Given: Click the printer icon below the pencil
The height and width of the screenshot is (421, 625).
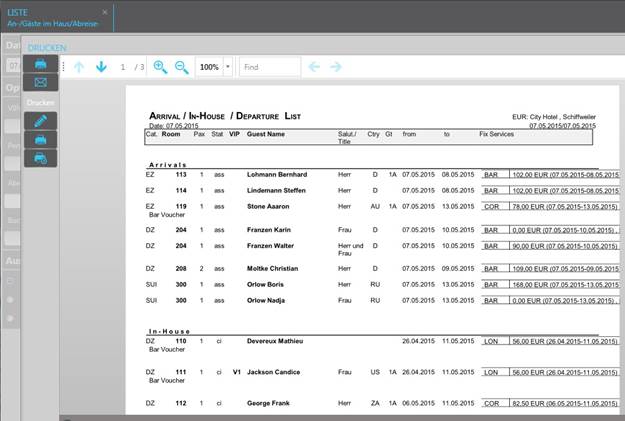Looking at the screenshot, I should point(41,140).
